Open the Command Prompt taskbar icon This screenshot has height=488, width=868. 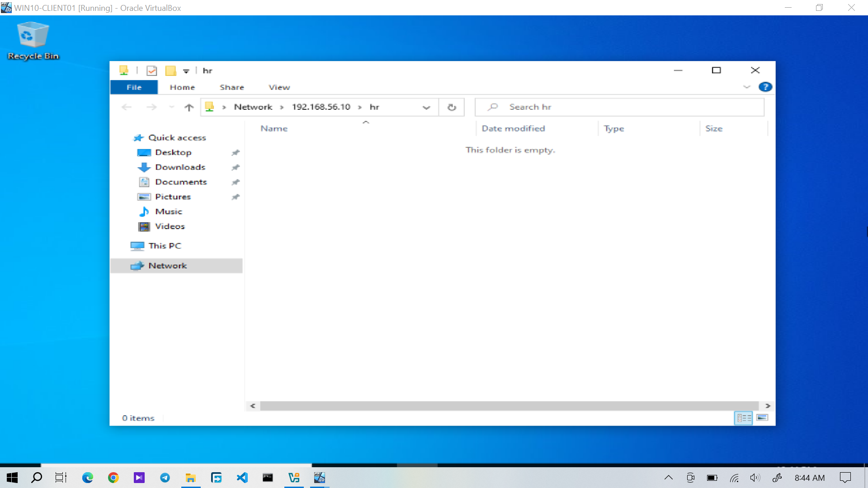pyautogui.click(x=268, y=478)
